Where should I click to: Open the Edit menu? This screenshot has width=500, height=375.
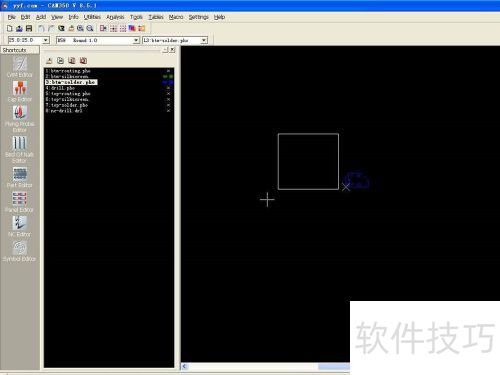[25, 17]
